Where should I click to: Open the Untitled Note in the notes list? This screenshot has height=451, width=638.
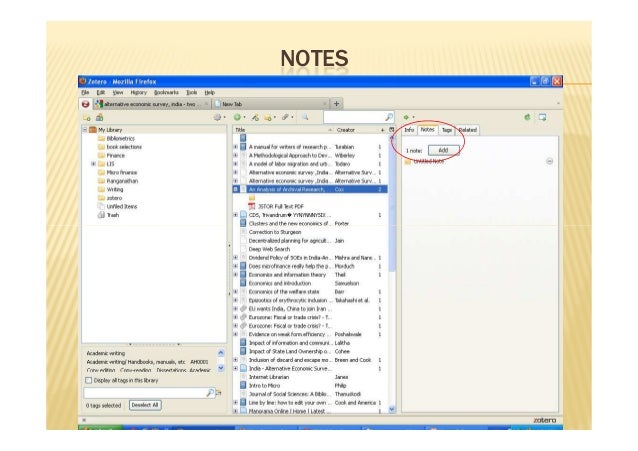428,162
